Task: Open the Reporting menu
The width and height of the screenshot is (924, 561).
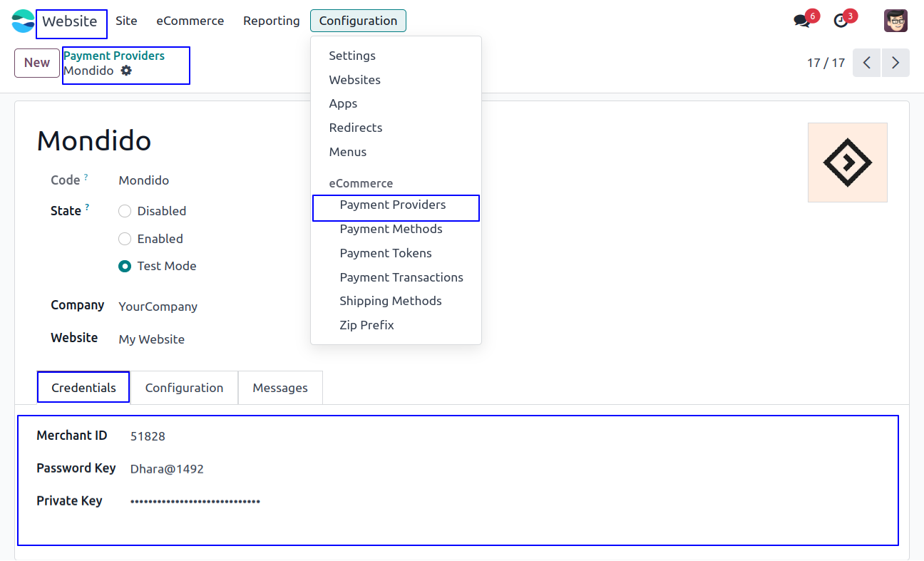Action: (272, 21)
